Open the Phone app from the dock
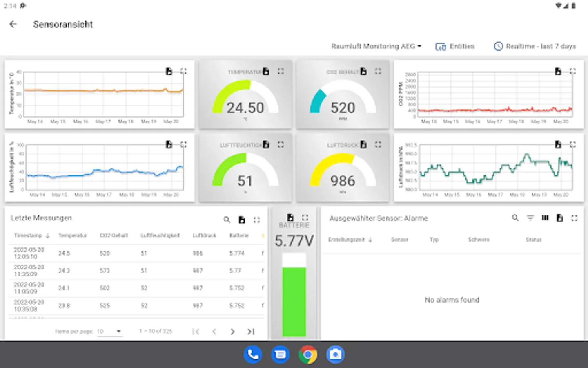588x368 pixels. point(253,355)
